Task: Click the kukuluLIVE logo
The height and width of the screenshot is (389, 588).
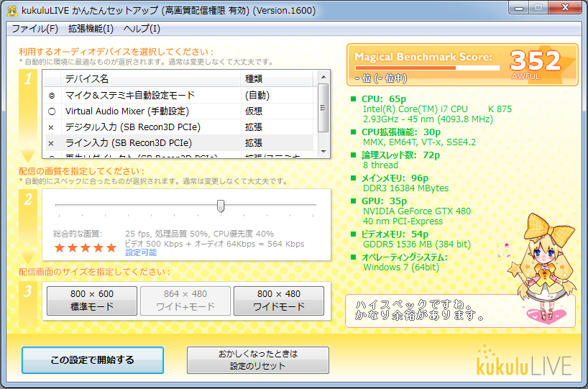Action: pyautogui.click(x=524, y=361)
